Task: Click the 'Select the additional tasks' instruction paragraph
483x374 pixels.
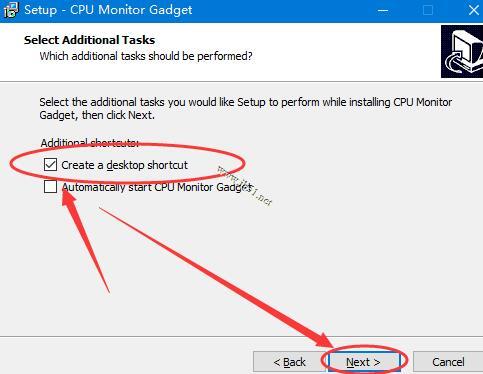Action: pos(246,108)
